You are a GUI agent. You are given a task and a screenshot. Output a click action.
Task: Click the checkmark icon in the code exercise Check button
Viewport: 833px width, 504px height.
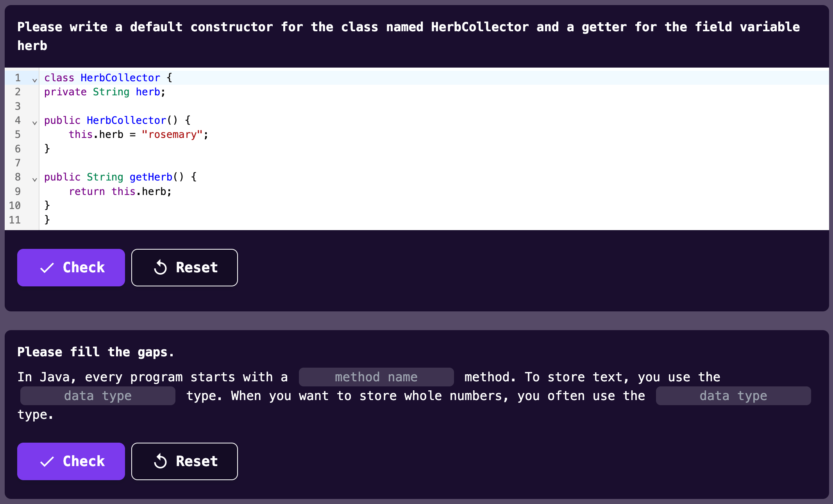tap(47, 268)
